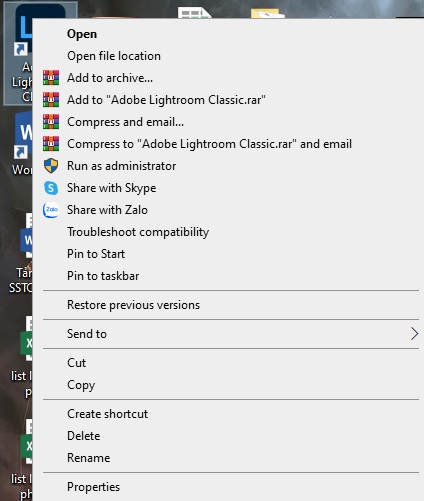Click the Skype icon in the context menu
The image size is (424, 501).
click(51, 188)
